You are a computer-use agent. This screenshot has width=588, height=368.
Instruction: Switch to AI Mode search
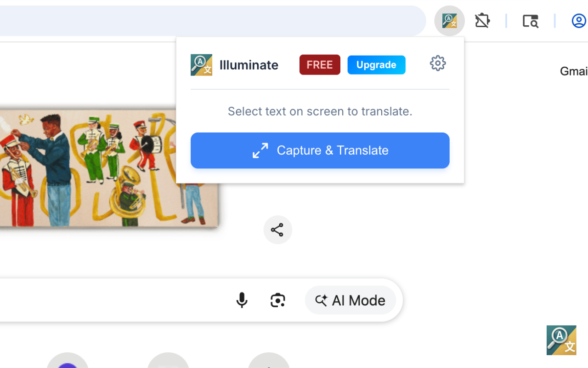351,300
